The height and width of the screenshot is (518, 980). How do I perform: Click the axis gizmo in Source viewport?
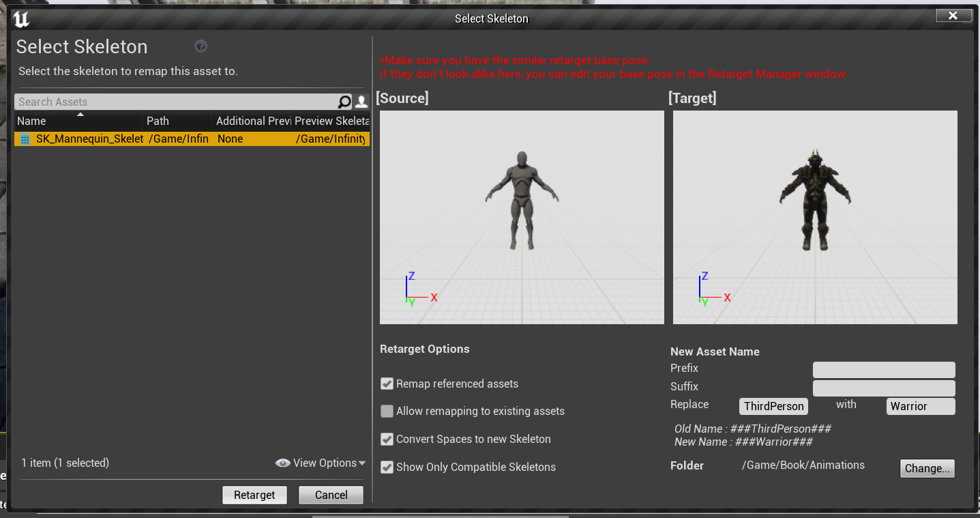click(421, 289)
